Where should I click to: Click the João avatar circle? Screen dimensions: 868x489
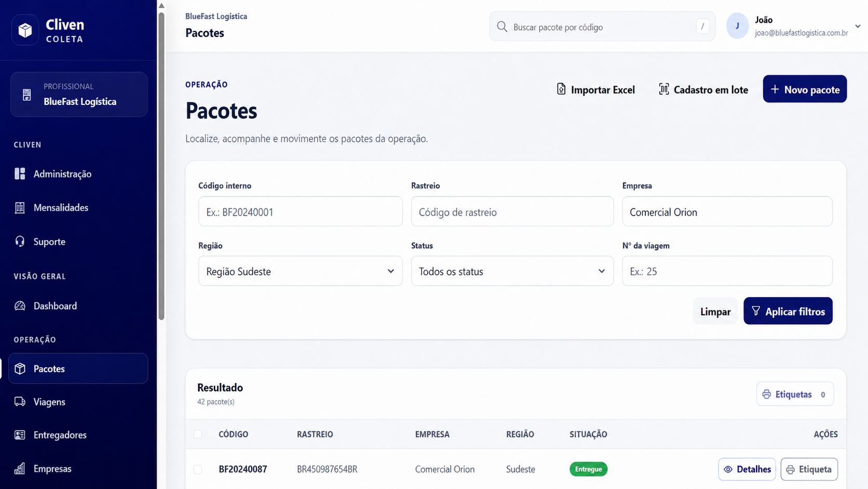[737, 26]
